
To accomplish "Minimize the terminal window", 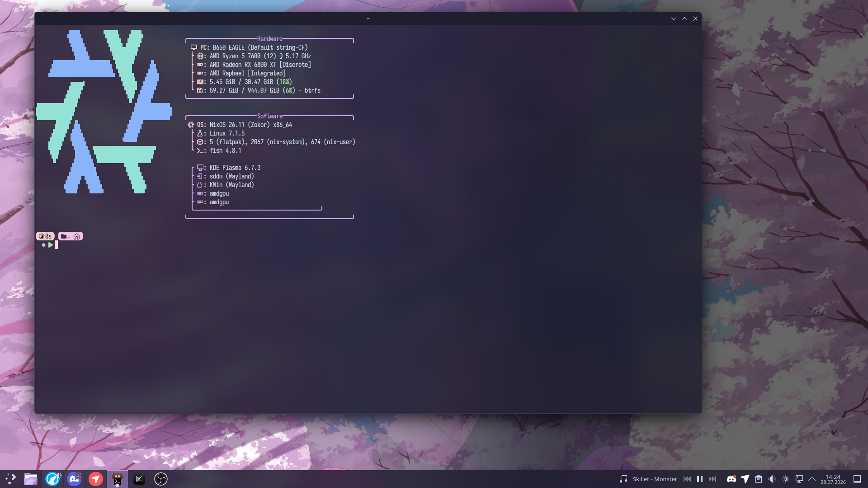I will coord(674,19).
